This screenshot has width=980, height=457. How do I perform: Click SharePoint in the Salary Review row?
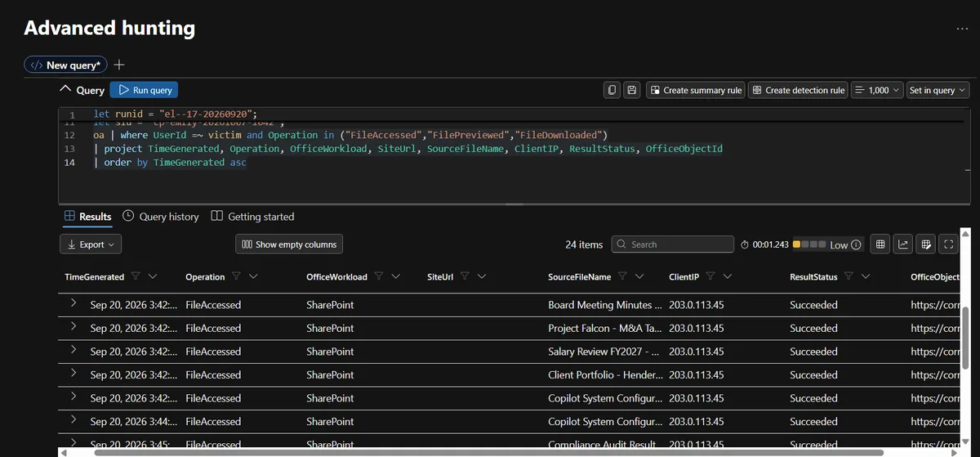point(330,352)
